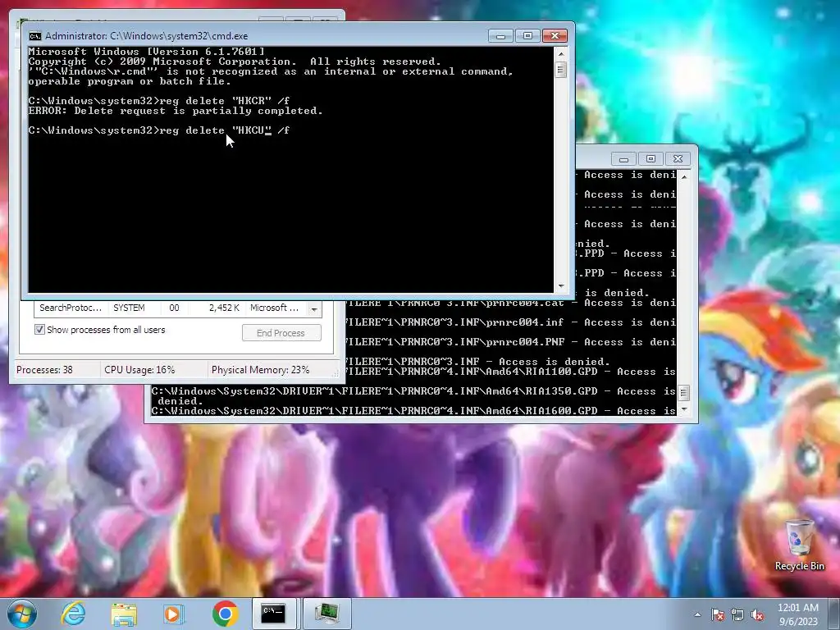
Task: Click the cmd icon in Administrator title bar
Action: (x=34, y=36)
